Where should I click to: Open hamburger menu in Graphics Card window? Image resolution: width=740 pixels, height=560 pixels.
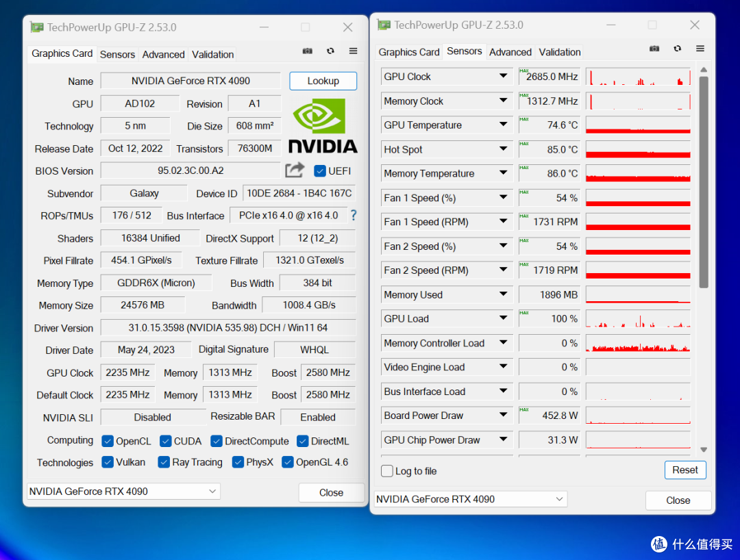353,51
